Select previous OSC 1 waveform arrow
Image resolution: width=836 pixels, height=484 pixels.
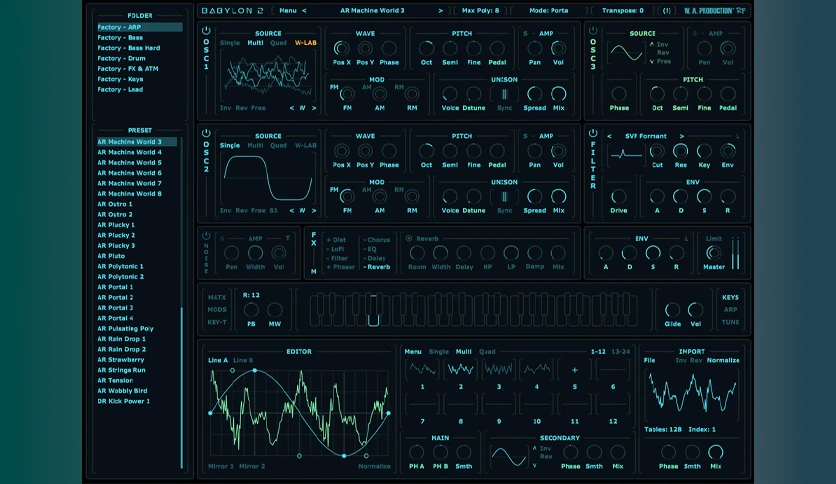coord(292,108)
